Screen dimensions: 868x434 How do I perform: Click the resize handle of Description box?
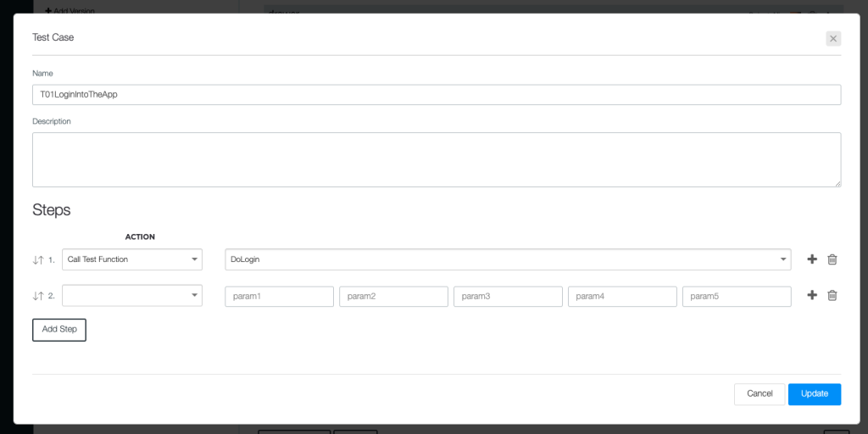click(x=837, y=183)
